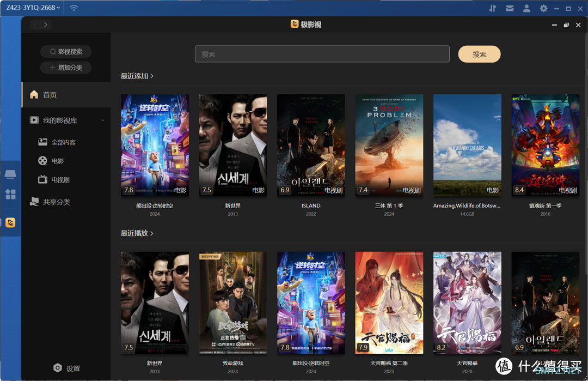588x381 pixels.
Task: Click the app grid icon in left dock
Action: [10, 194]
